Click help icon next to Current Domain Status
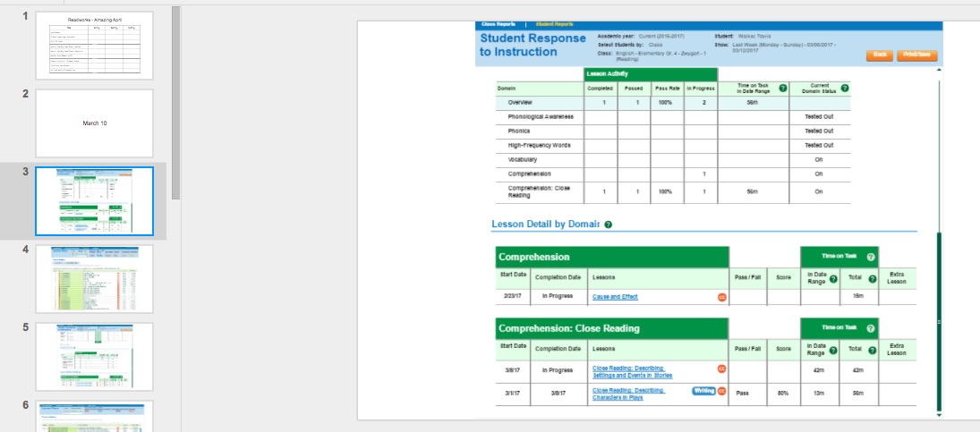The image size is (980, 432). click(x=845, y=89)
